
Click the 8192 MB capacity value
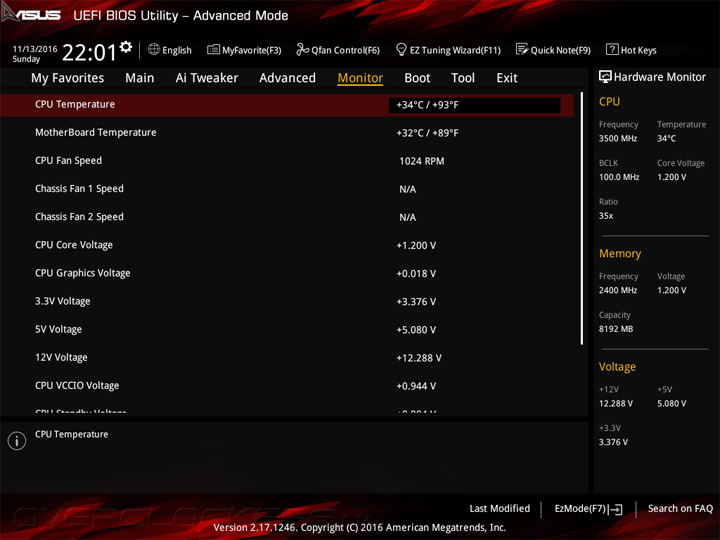616,329
